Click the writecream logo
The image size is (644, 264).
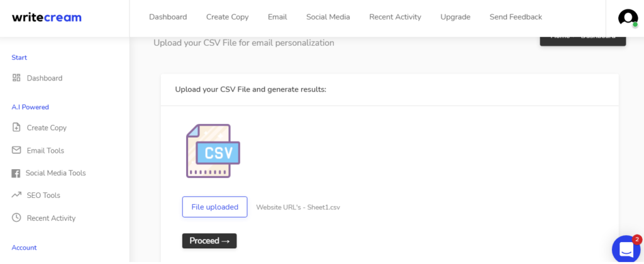coord(47,18)
